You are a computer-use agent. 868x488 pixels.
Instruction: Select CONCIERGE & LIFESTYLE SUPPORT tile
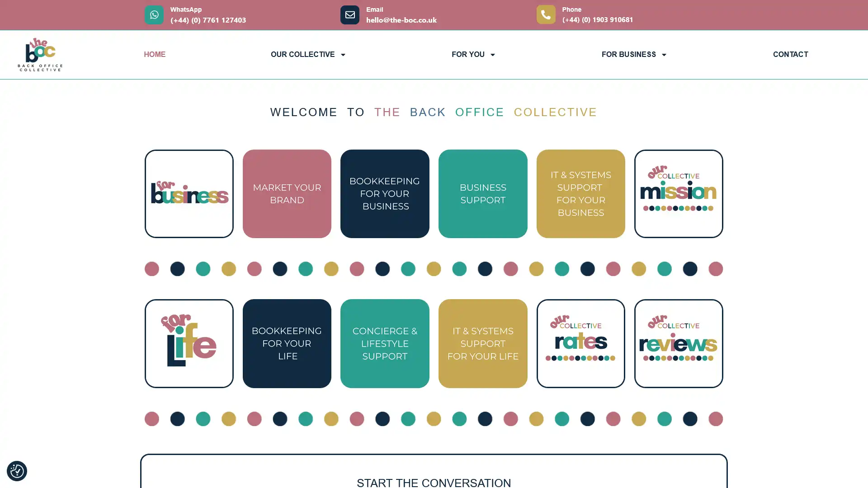(x=384, y=343)
